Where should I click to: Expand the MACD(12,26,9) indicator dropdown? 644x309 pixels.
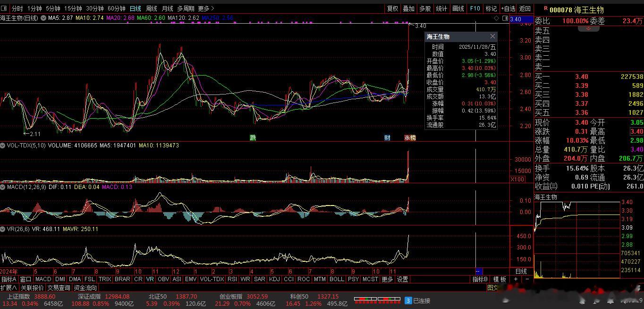[x=3, y=187]
